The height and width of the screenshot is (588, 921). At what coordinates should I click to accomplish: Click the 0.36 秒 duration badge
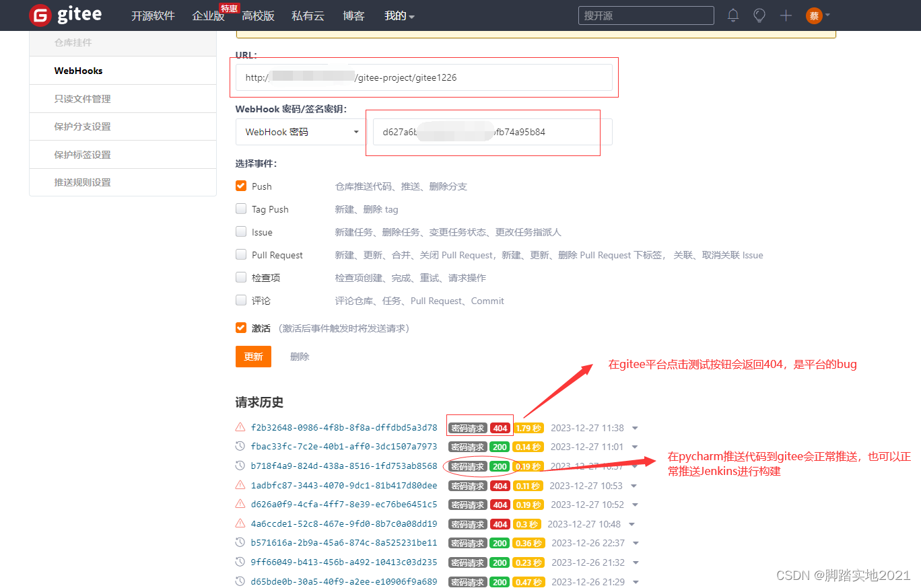pos(528,543)
